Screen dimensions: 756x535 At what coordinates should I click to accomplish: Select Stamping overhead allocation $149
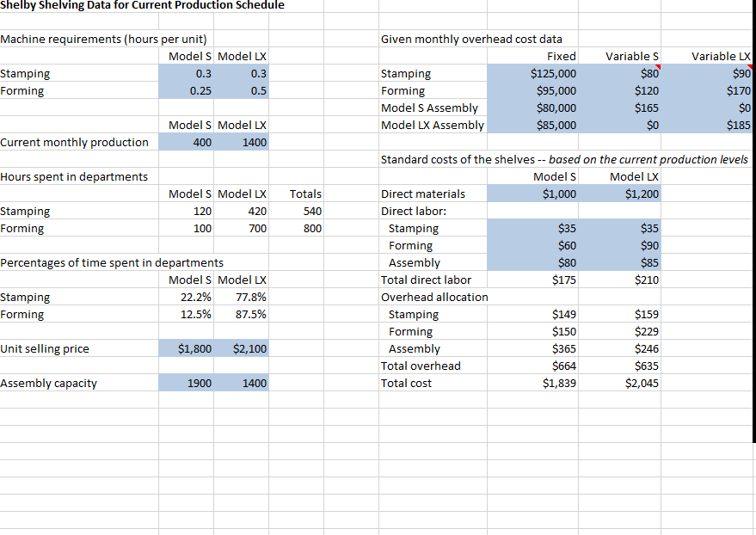click(532, 314)
